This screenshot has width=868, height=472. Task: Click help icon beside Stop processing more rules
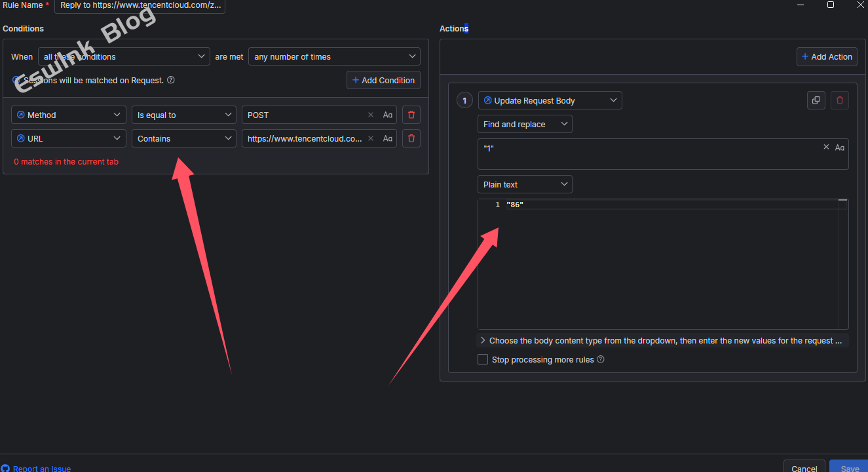(601, 359)
